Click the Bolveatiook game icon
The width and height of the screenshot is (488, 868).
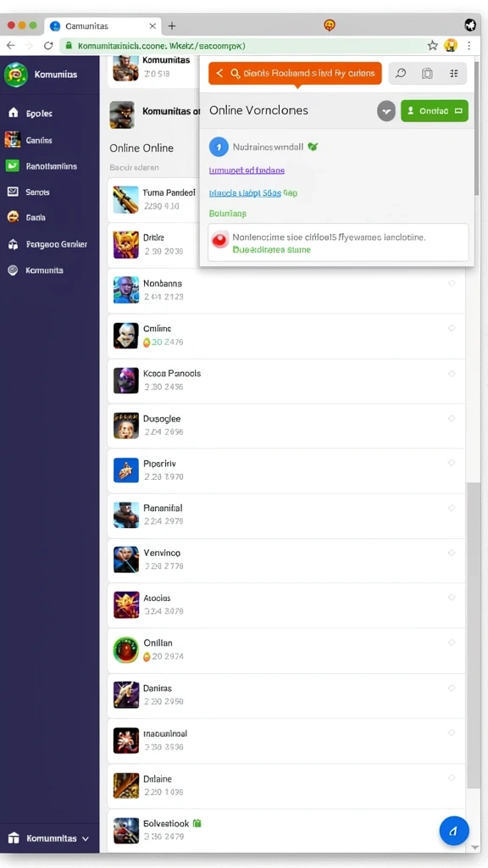[125, 831]
